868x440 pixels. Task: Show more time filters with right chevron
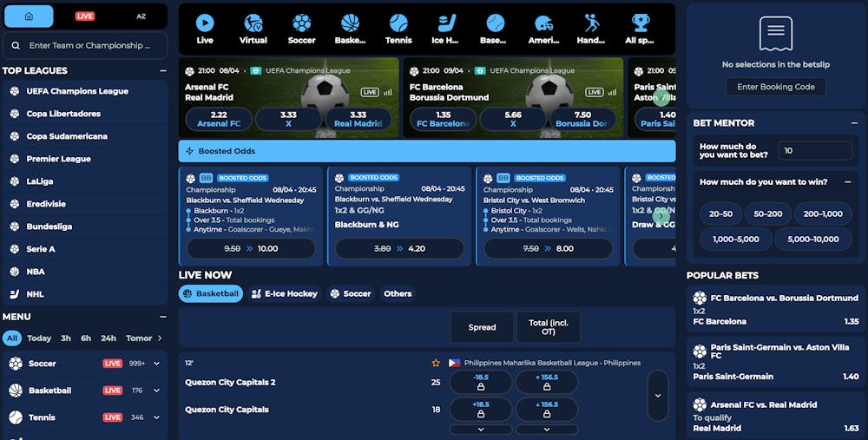pos(160,338)
